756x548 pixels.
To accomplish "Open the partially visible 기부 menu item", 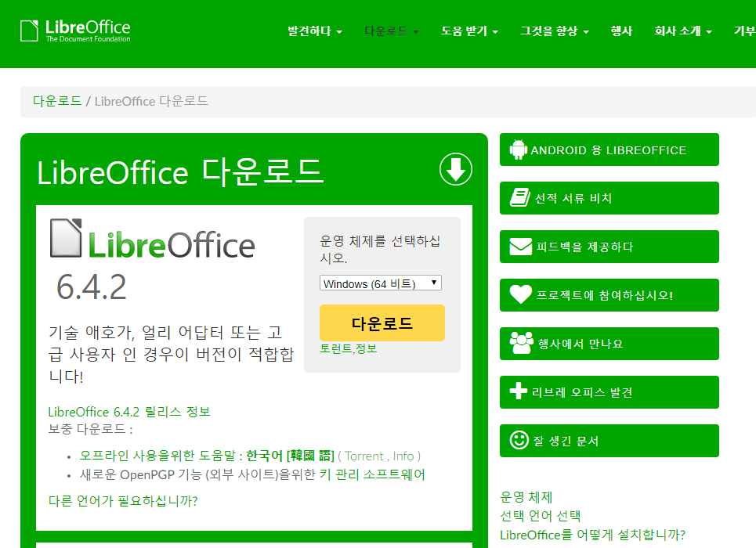I will point(744,31).
